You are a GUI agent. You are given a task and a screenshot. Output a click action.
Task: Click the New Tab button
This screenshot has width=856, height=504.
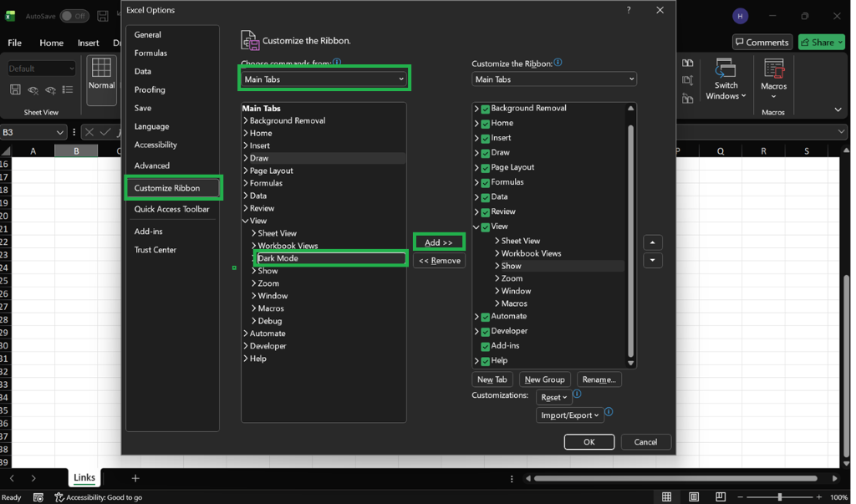[x=492, y=379]
